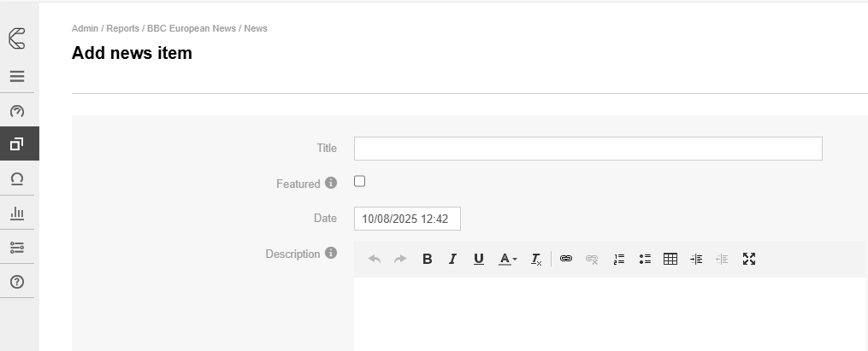The width and height of the screenshot is (868, 351).
Task: Show the Description info tooltip icon
Action: click(x=331, y=254)
